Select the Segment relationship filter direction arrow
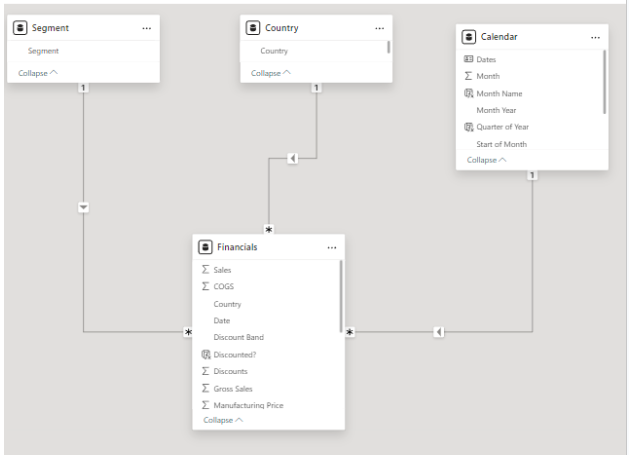This screenshot has width=629, height=455. pyautogui.click(x=83, y=207)
